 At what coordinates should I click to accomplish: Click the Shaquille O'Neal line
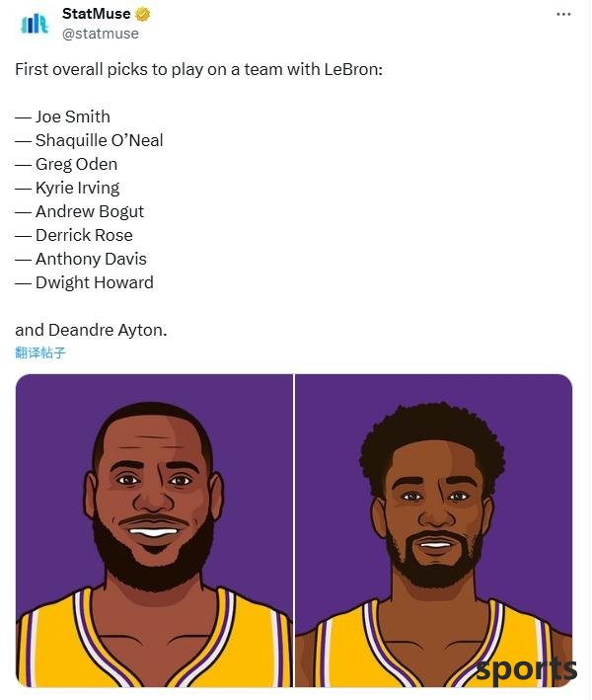point(89,140)
